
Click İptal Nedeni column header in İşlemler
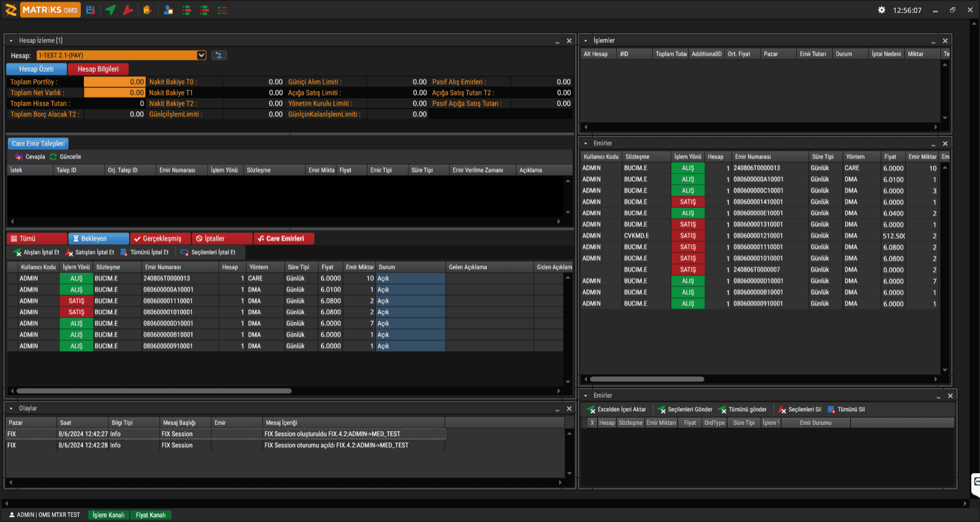[886, 54]
